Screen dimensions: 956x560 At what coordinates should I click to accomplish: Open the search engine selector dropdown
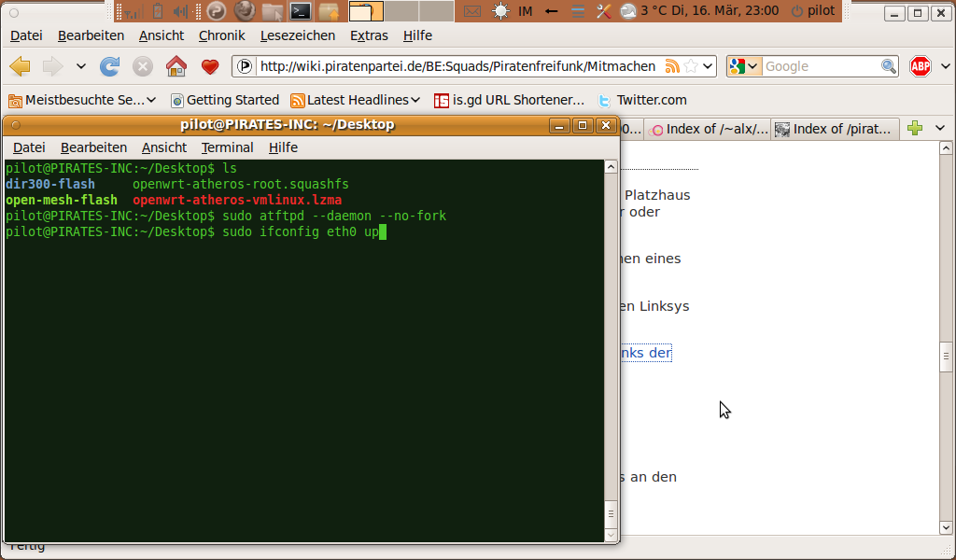(x=744, y=66)
